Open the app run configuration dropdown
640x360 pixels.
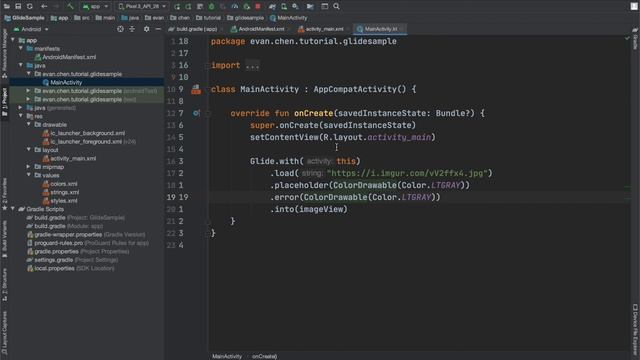click(96, 7)
